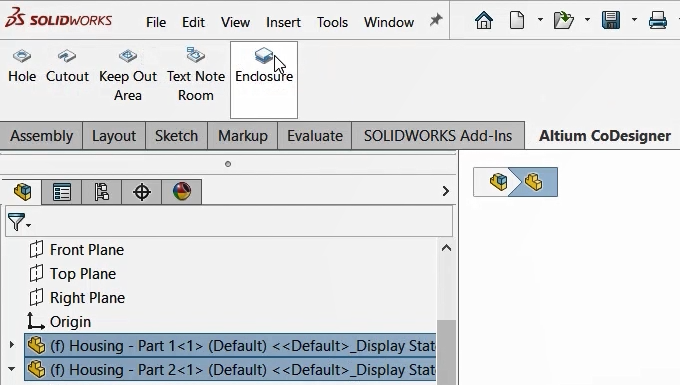This screenshot has width=680, height=385.
Task: Show the PropertyManager tab
Action: tap(62, 192)
